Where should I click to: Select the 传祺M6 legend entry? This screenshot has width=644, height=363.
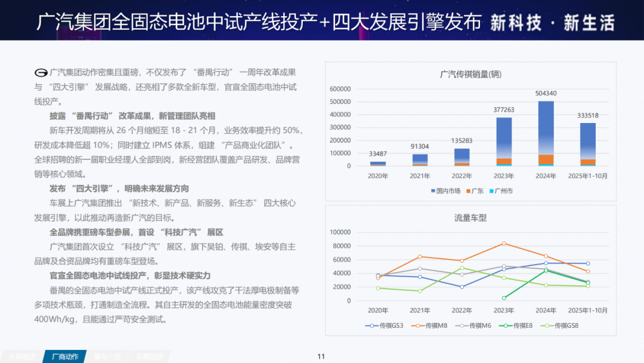(473, 325)
